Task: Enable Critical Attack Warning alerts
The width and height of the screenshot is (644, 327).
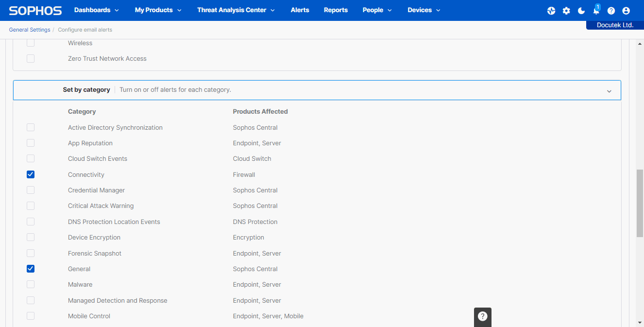Action: point(31,206)
